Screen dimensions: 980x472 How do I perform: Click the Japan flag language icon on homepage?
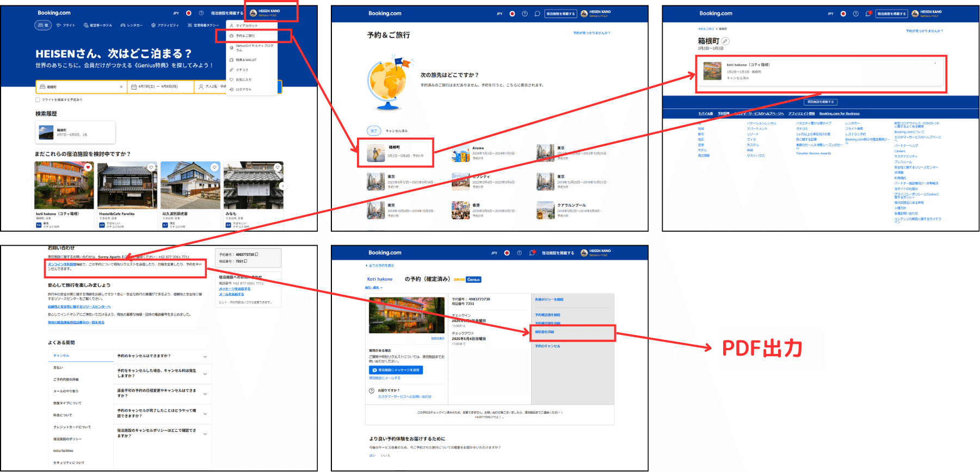click(189, 13)
